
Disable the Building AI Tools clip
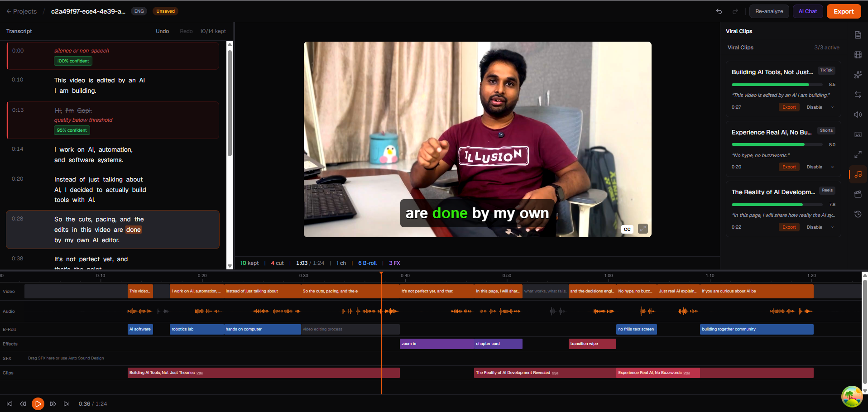click(x=814, y=107)
